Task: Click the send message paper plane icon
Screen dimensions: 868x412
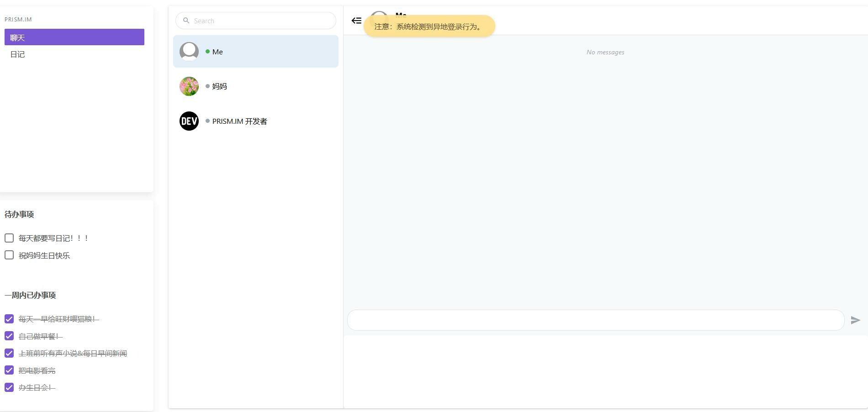Action: pos(855,320)
